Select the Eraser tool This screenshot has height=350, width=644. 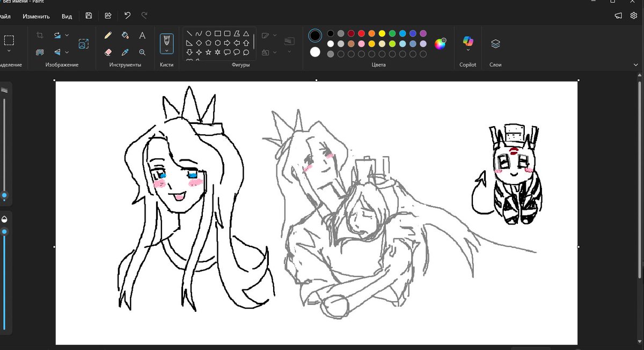[x=108, y=52]
